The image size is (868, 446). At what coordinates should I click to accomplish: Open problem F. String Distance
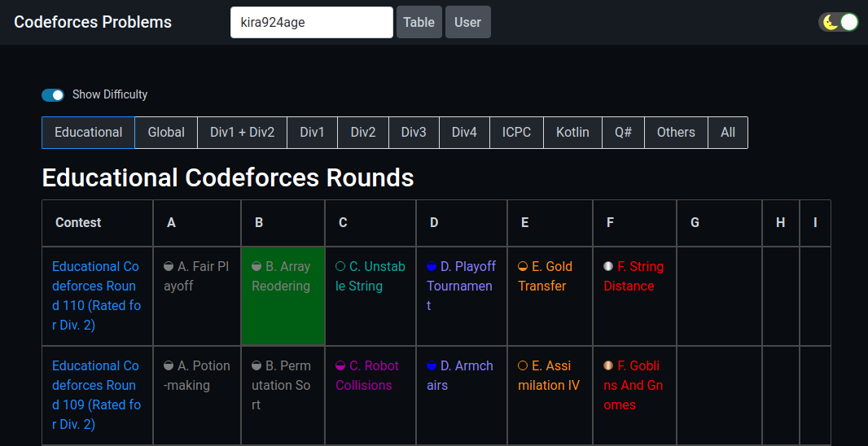633,276
